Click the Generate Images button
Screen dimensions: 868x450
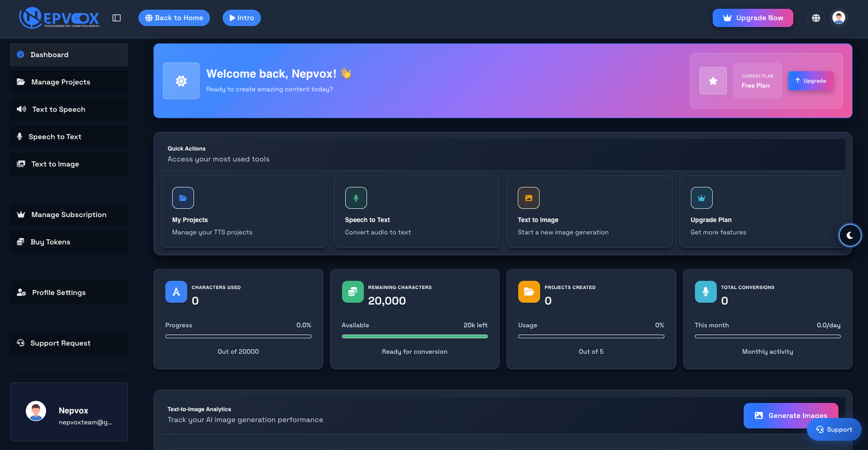click(790, 415)
